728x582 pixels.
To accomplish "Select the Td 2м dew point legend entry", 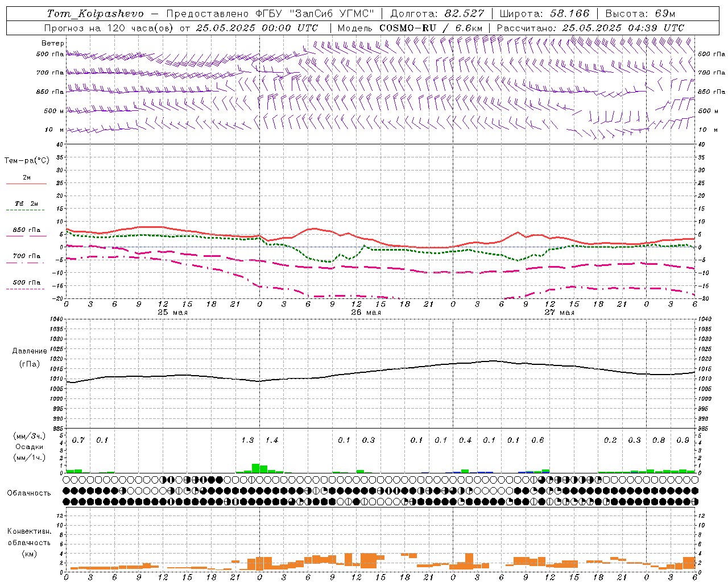I will (x=27, y=203).
